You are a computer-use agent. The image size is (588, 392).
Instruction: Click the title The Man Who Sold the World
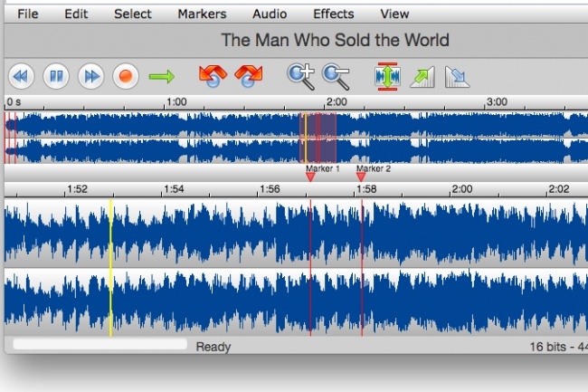[x=336, y=40]
